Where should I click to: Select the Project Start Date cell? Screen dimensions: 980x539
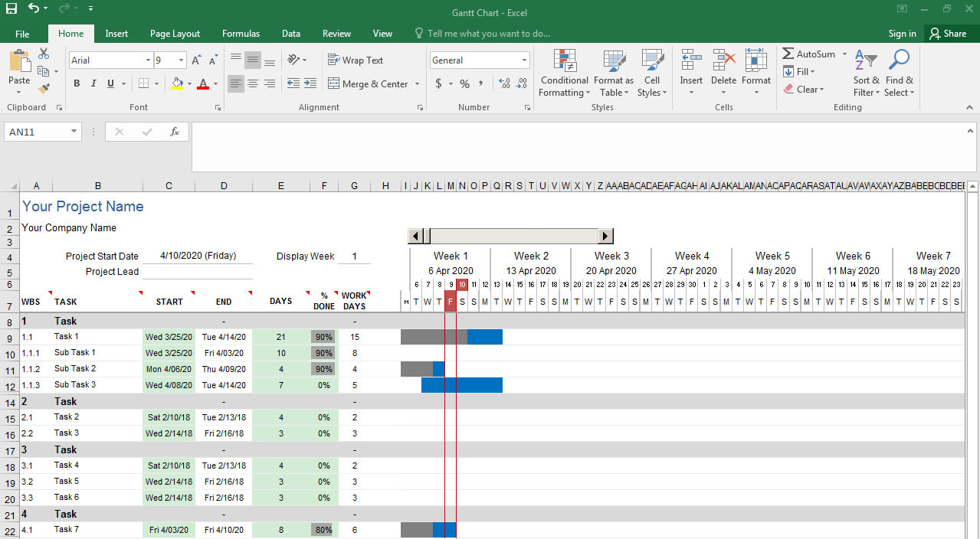(198, 256)
